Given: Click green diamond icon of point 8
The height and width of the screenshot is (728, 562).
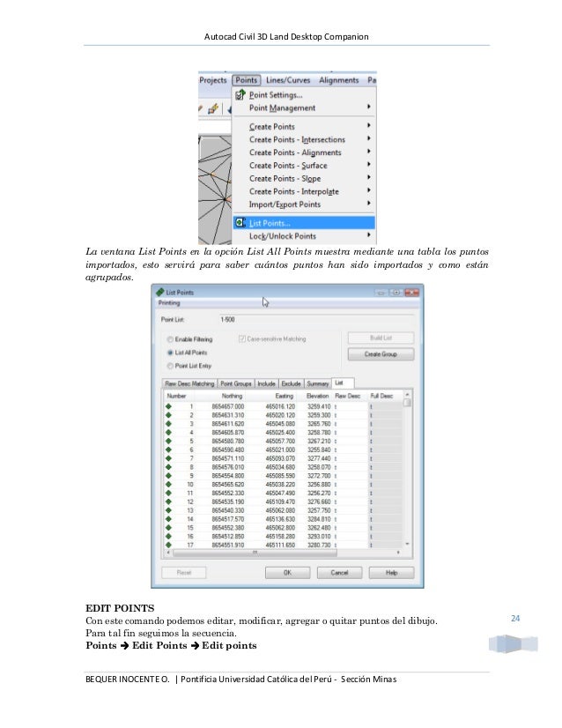Looking at the screenshot, I should pyautogui.click(x=168, y=467).
